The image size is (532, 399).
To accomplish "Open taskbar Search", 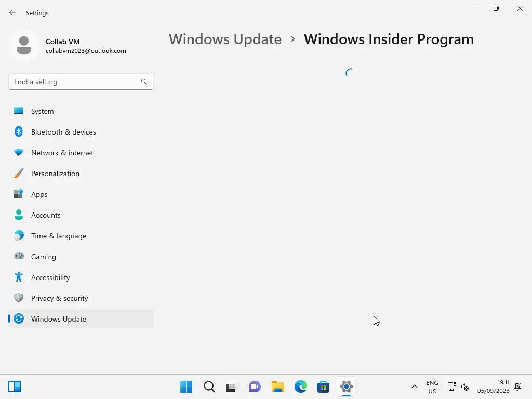I will tap(209, 387).
